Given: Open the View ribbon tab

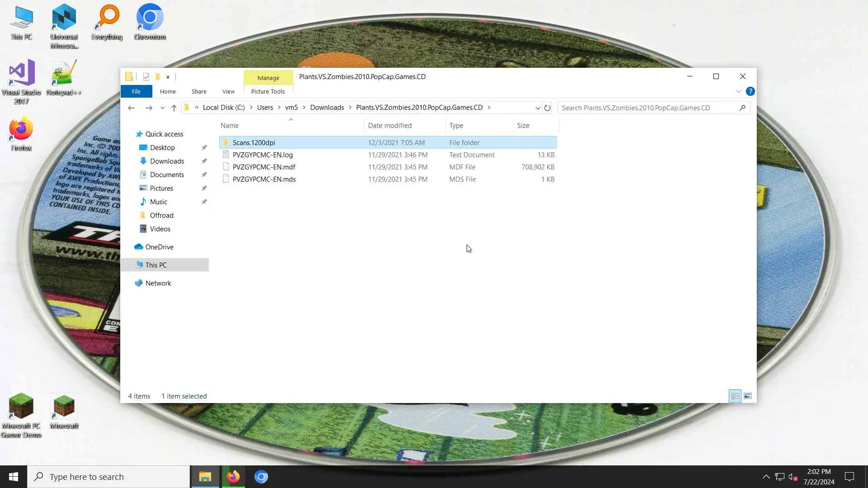Looking at the screenshot, I should point(228,91).
